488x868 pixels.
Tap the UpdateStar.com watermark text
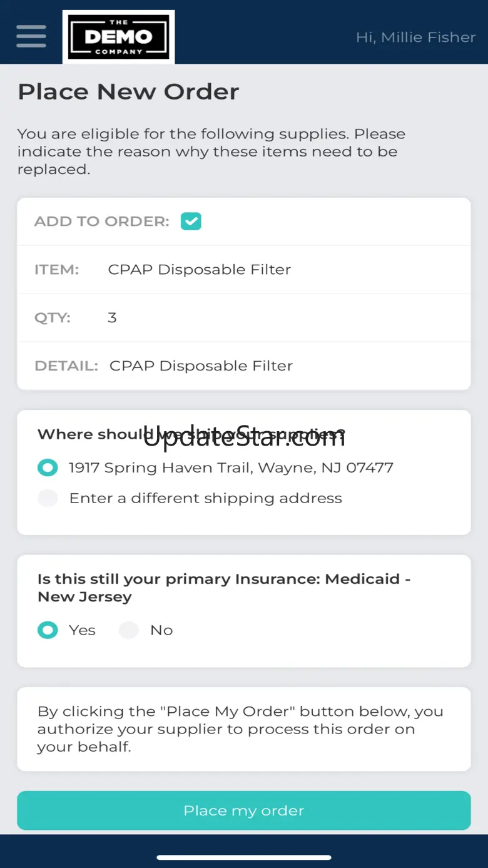click(244, 437)
